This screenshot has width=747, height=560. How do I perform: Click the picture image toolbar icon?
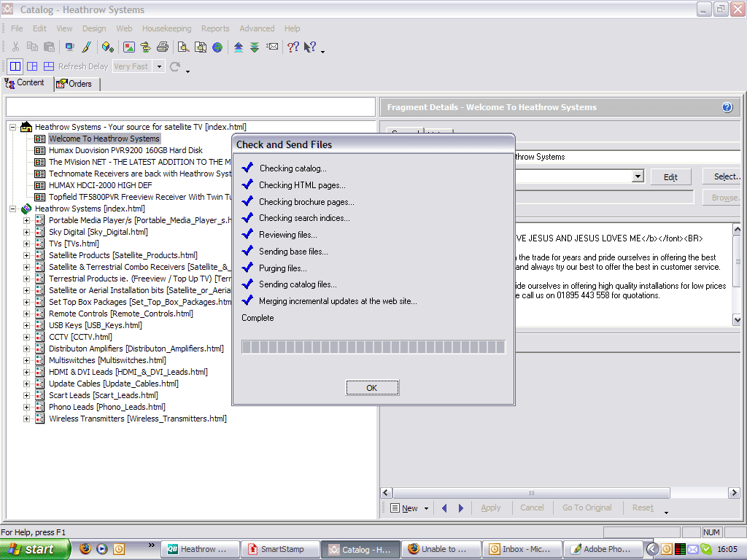(128, 47)
